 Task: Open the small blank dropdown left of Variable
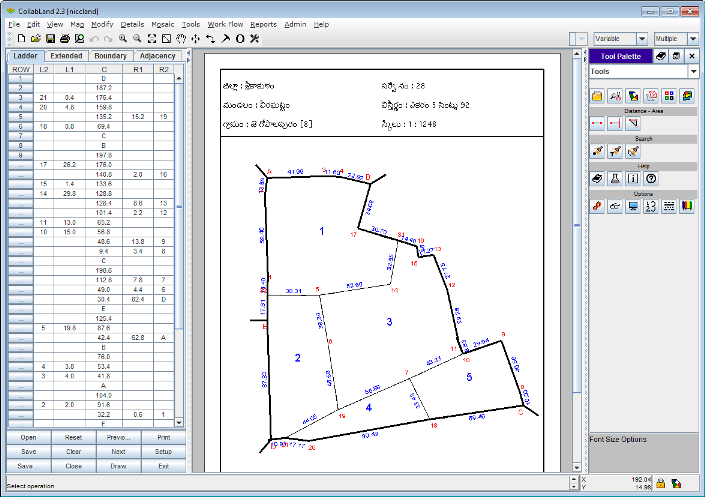pyautogui.click(x=582, y=39)
